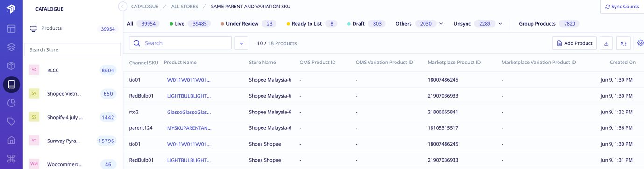Image resolution: width=644 pixels, height=169 pixels.
Task: Open the layers stack icon in sidebar
Action: [11, 47]
